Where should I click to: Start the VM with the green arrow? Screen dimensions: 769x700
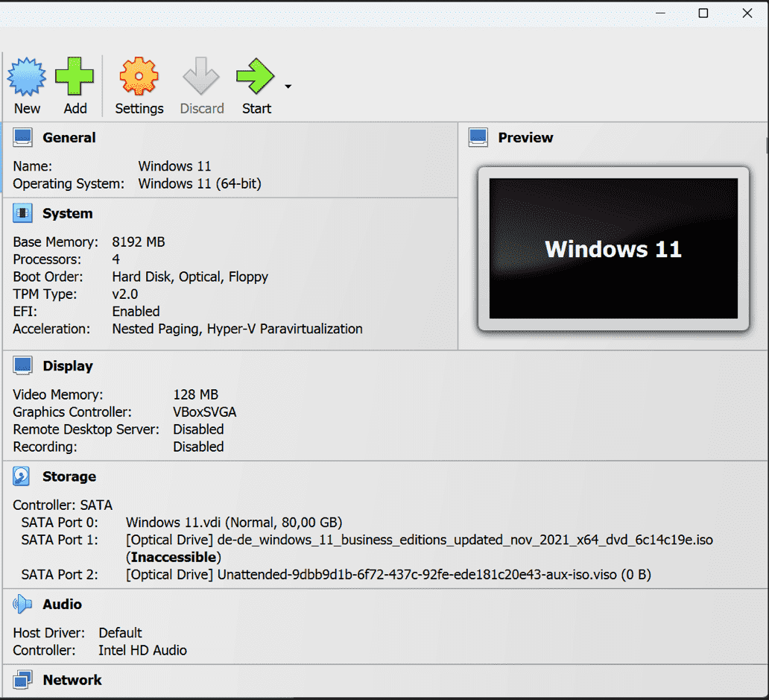point(255,76)
